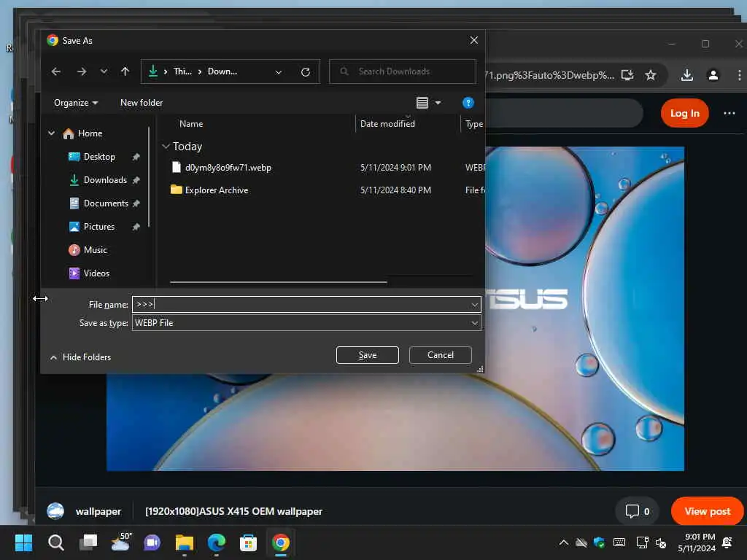Click the wallpaper subreddit avatar
This screenshot has height=560, width=747.
[55, 511]
